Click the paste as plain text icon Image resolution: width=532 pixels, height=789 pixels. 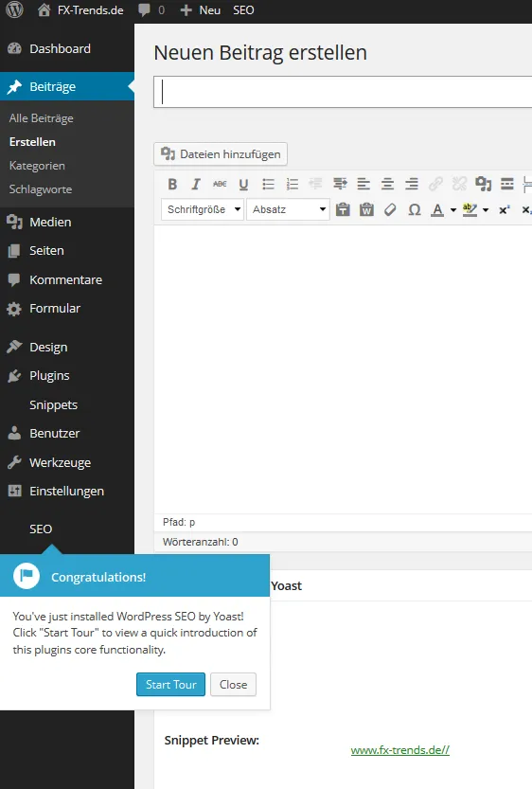343,209
